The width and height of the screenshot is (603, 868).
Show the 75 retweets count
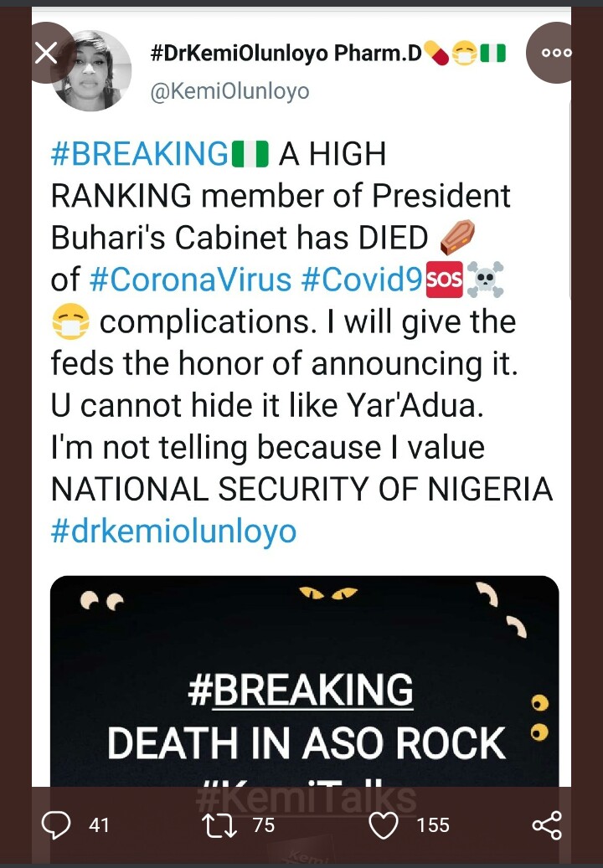tap(263, 825)
